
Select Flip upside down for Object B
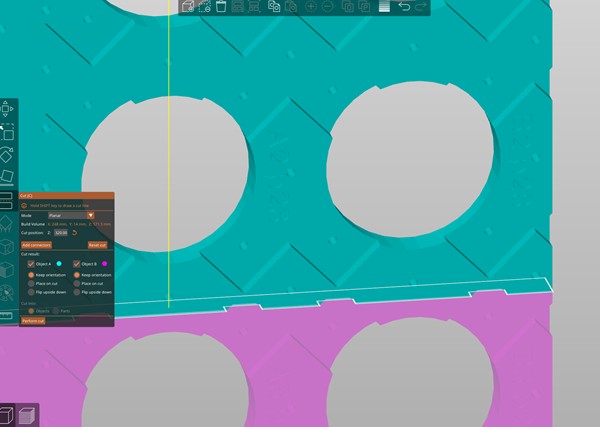click(76, 292)
